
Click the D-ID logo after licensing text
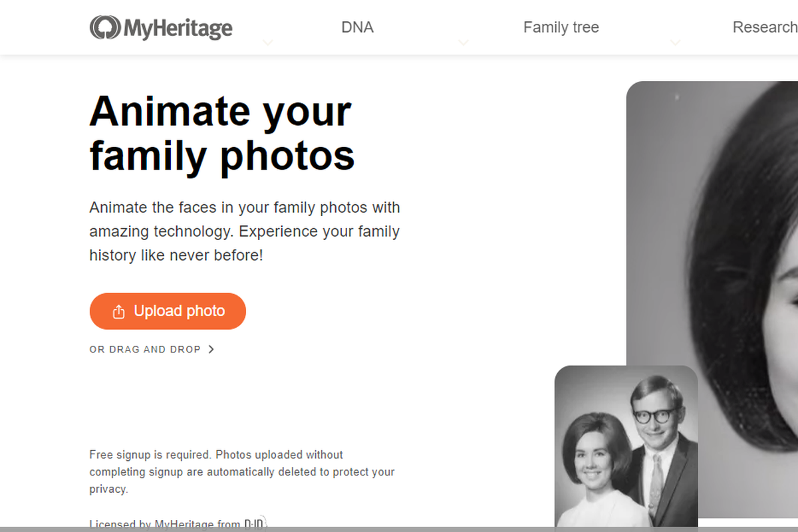coord(255,523)
